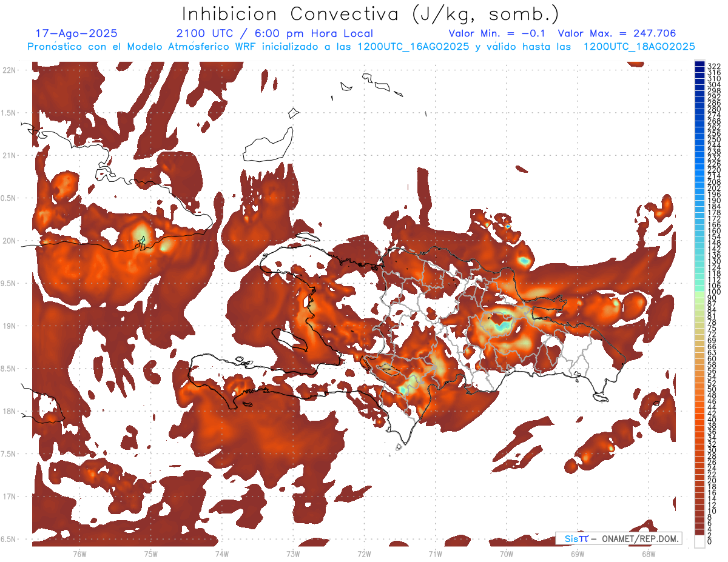Click latitude label "19N"
Image resolution: width=728 pixels, height=562 pixels.
pos(9,326)
